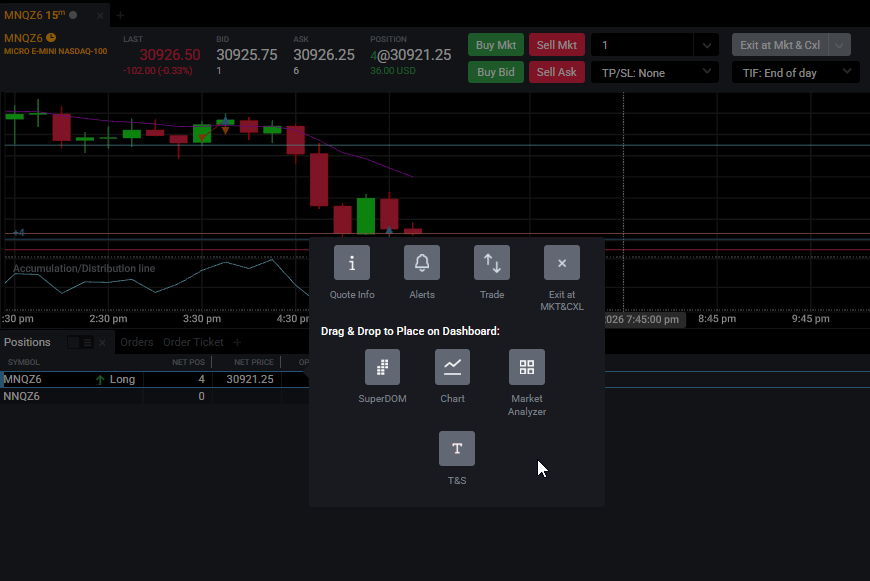The image size is (870, 581).
Task: Click the MNQZ6 symbol name in header
Action: (x=23, y=38)
